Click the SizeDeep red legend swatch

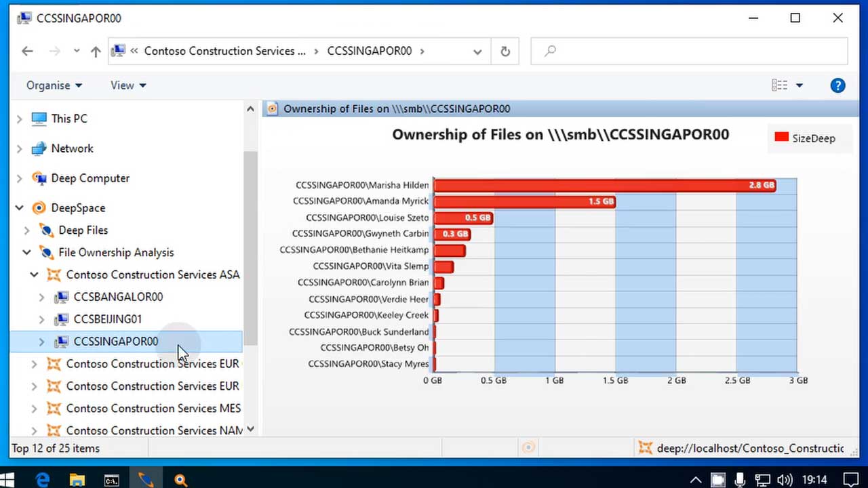point(781,138)
